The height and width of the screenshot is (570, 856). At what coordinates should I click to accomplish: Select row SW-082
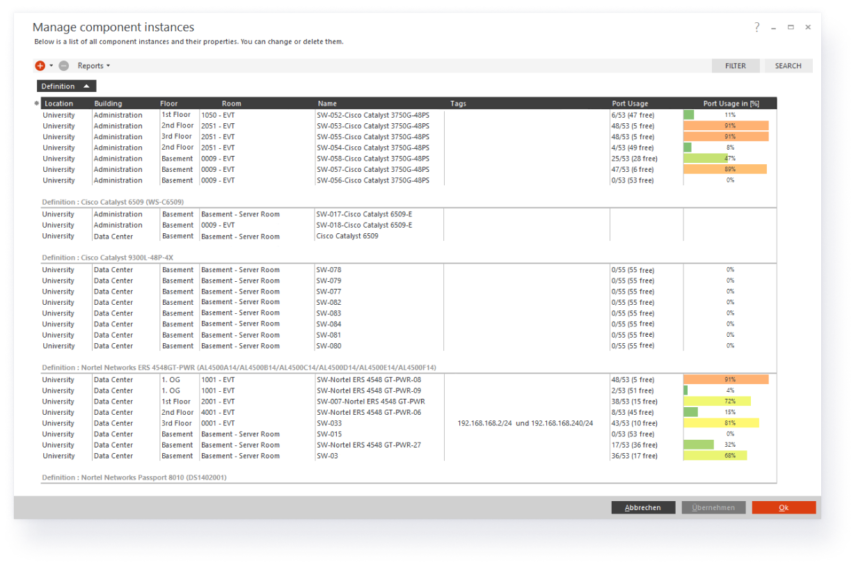[x=408, y=302]
